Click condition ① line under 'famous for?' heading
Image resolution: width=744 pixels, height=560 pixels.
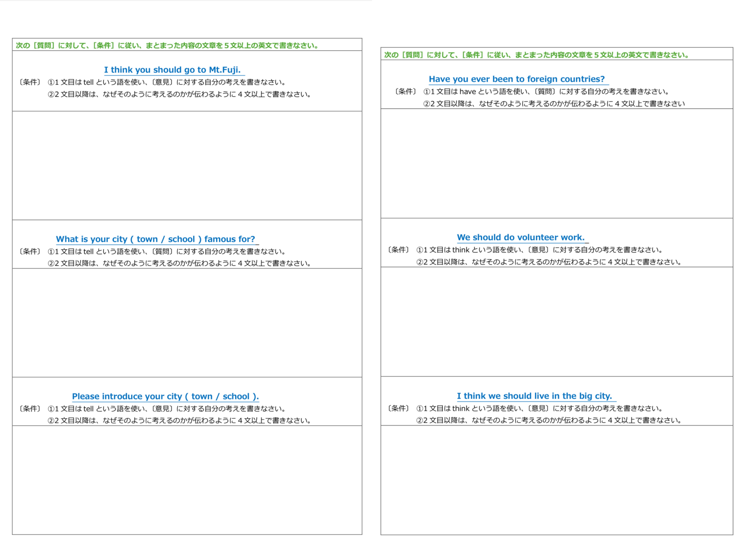167,251
